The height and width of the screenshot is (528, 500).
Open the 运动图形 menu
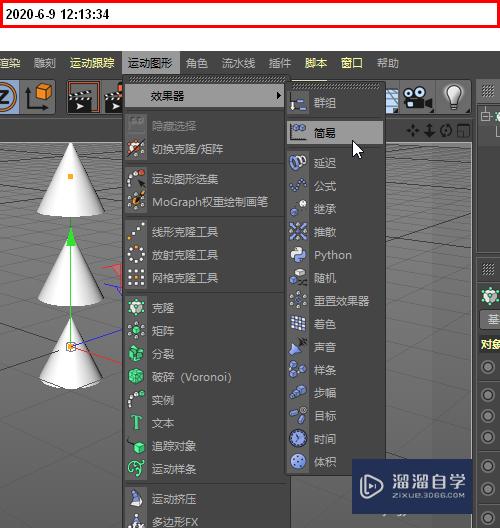coord(150,63)
